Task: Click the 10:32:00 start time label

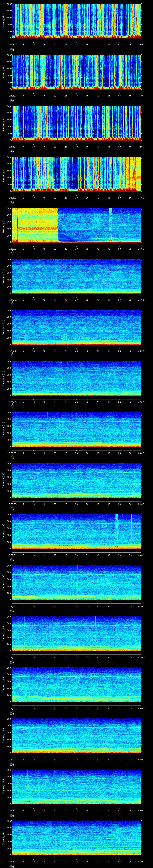Action: pos(12,197)
